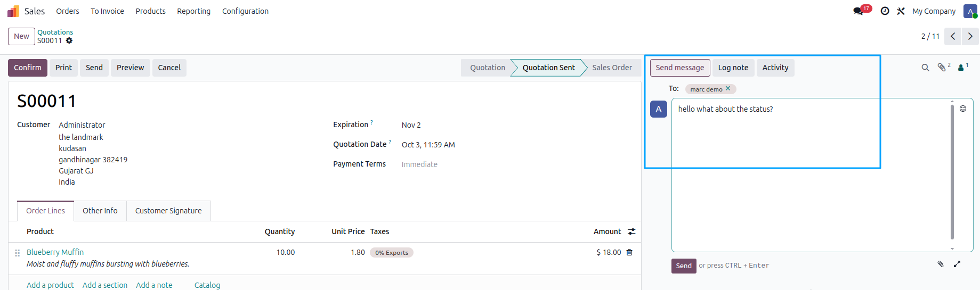
Task: Attach a file using composer paperclip
Action: pos(941,264)
